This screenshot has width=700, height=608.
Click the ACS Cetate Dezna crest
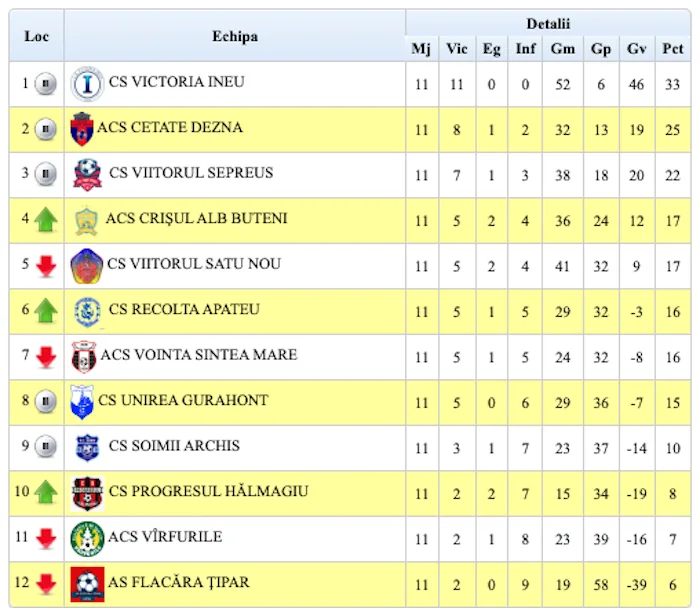pyautogui.click(x=82, y=129)
